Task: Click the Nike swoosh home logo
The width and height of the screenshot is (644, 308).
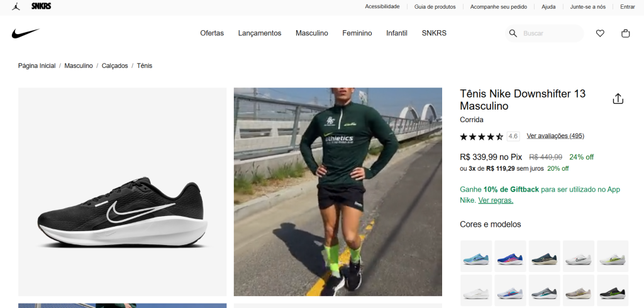Action: click(25, 33)
